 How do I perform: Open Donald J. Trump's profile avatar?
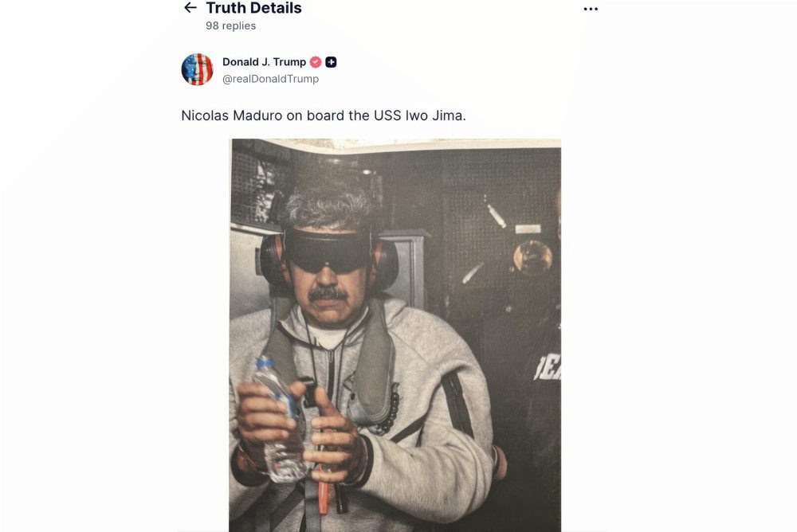(197, 69)
